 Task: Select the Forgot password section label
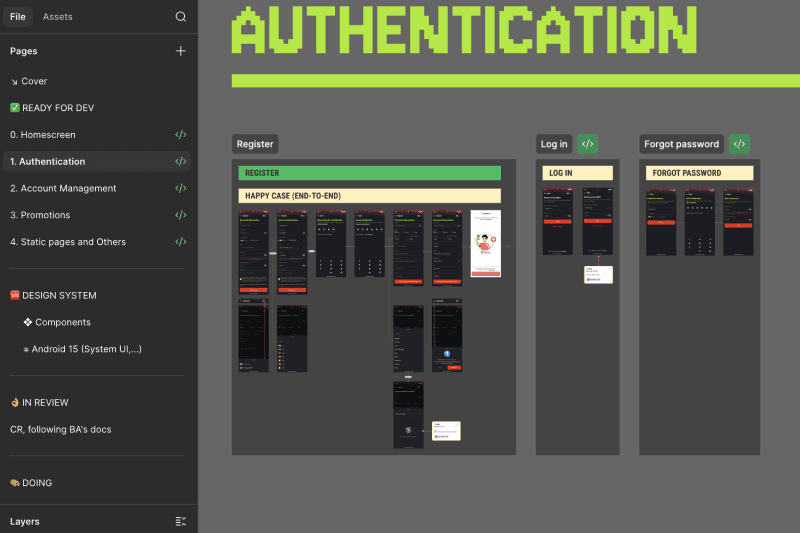(682, 144)
